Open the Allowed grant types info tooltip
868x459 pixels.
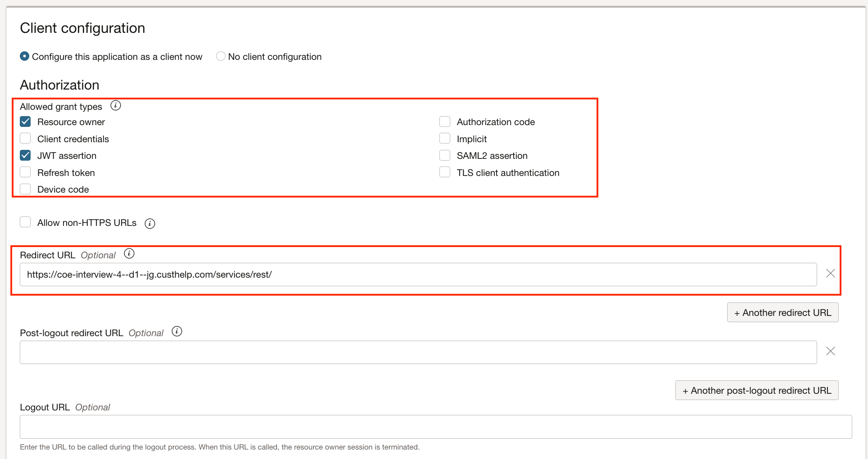[x=116, y=105]
